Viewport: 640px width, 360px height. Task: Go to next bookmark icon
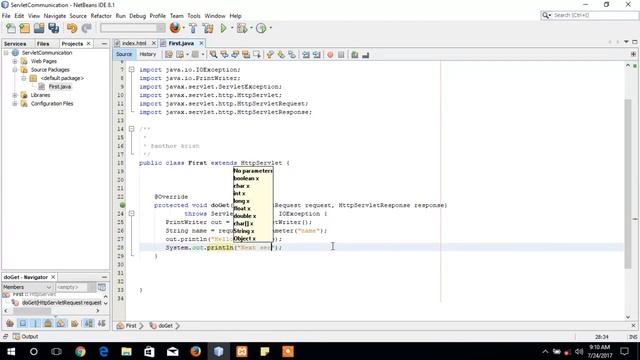coord(281,55)
